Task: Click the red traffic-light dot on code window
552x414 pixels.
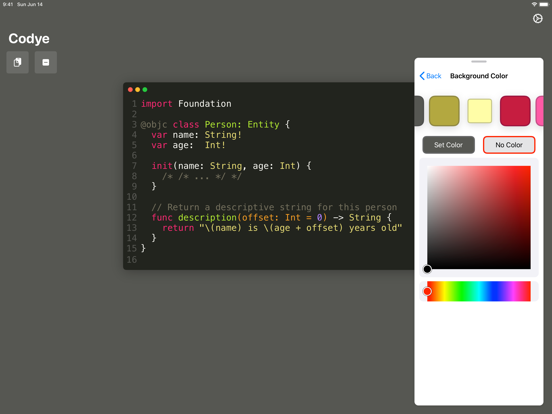Action: [130, 90]
